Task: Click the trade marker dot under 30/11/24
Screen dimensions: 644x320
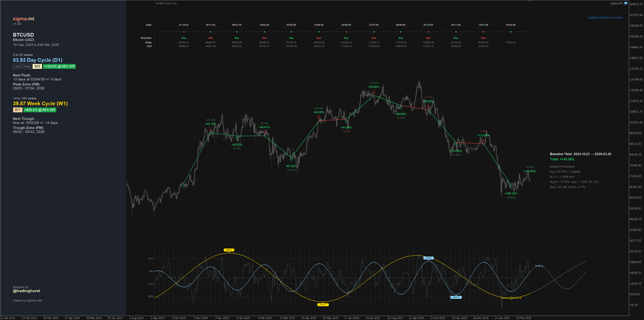Action: (x=210, y=32)
